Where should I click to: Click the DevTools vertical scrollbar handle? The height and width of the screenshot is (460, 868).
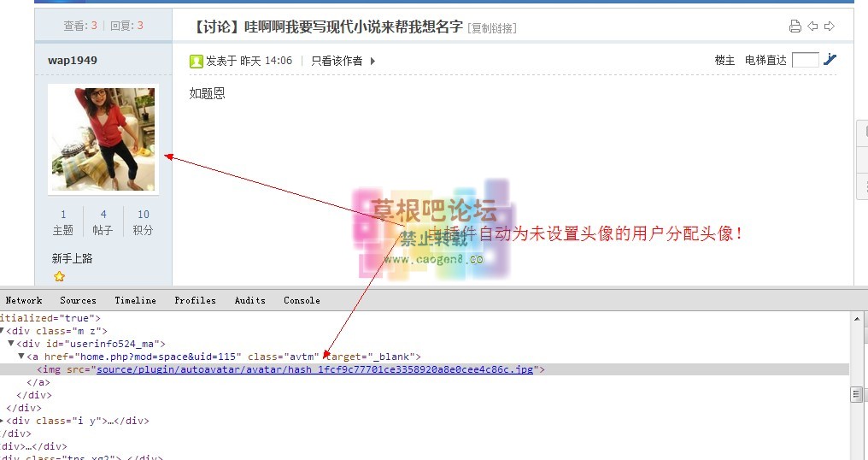[x=855, y=394]
